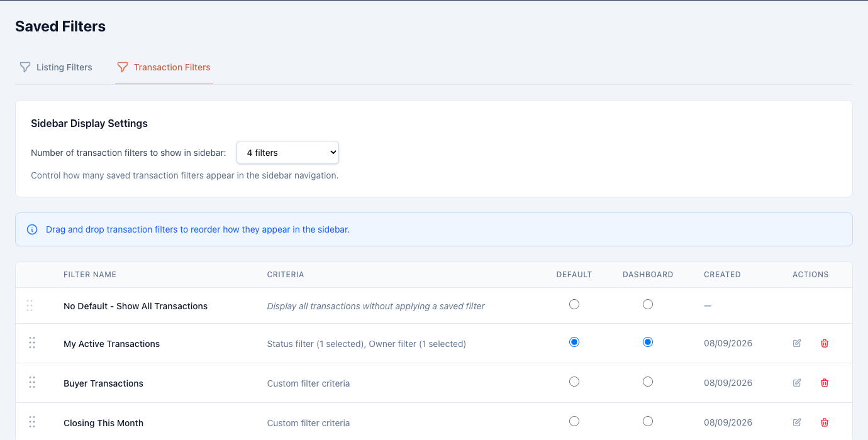Delete the Closing This Month filter
This screenshot has width=868, height=440.
click(x=825, y=422)
